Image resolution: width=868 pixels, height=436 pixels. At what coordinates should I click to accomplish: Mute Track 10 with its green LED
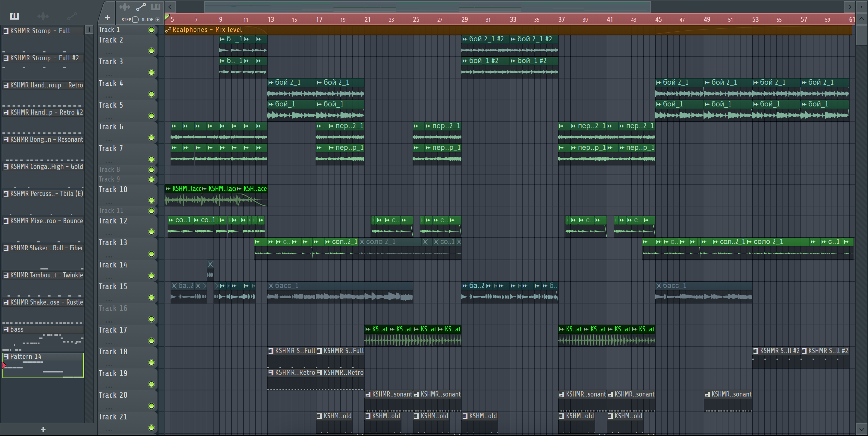(x=152, y=200)
